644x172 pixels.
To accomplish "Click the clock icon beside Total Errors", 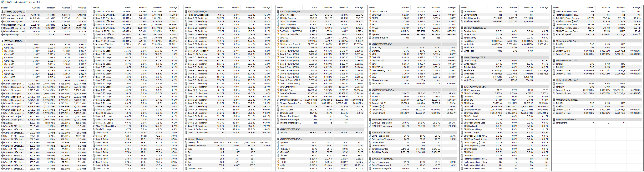I will (x=554, y=123).
